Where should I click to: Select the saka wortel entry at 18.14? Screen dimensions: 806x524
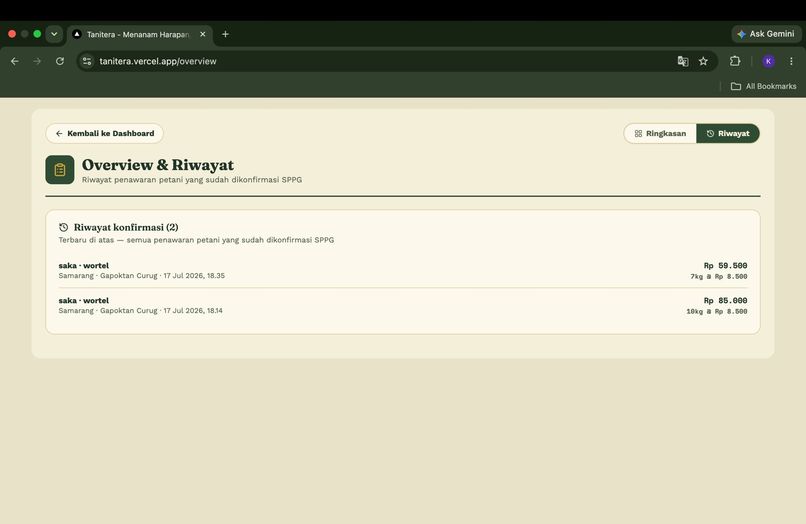click(x=402, y=305)
